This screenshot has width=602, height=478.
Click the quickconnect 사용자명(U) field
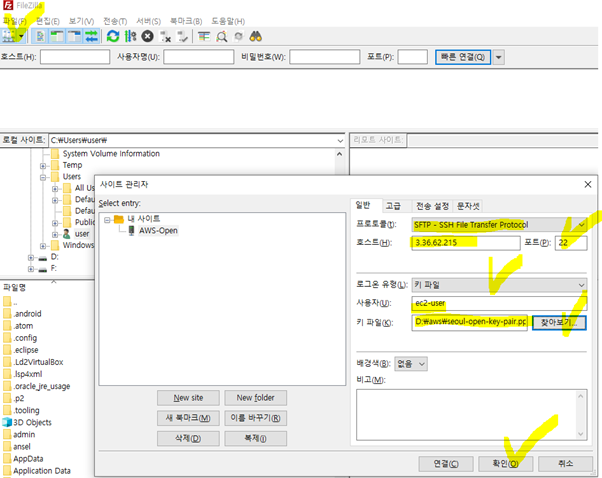click(198, 57)
